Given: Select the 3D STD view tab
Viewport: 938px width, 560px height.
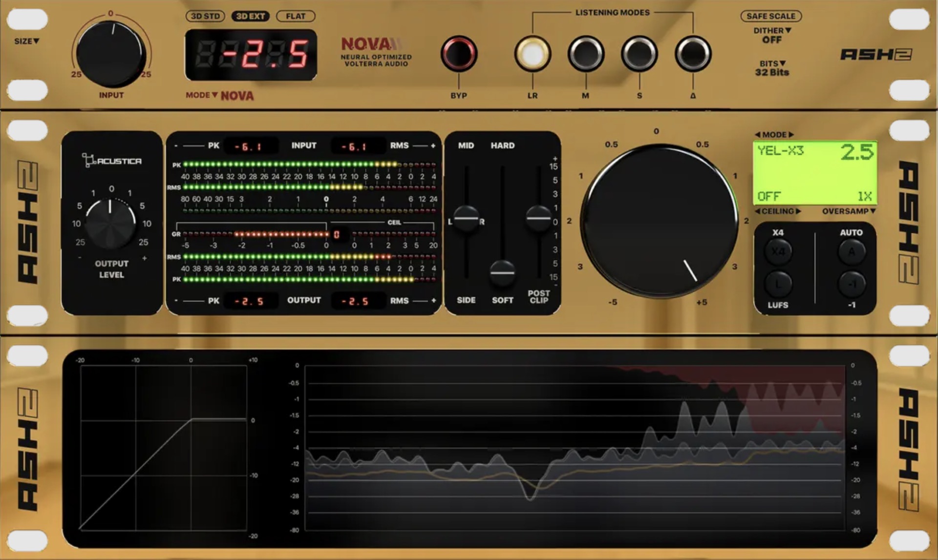Looking at the screenshot, I should click(x=205, y=16).
